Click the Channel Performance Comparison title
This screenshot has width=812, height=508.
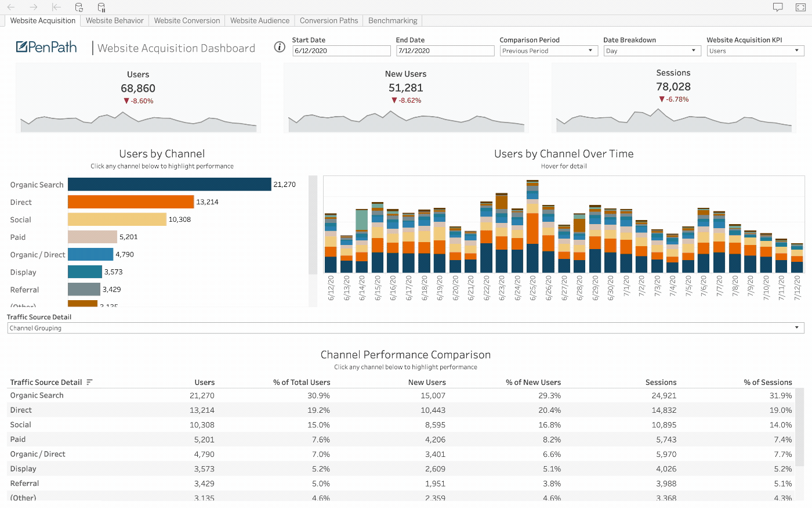[405, 355]
